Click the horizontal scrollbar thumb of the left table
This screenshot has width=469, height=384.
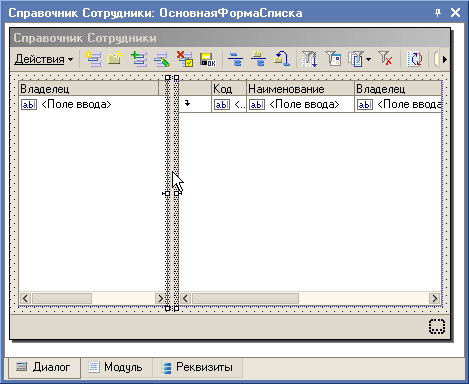62,298
